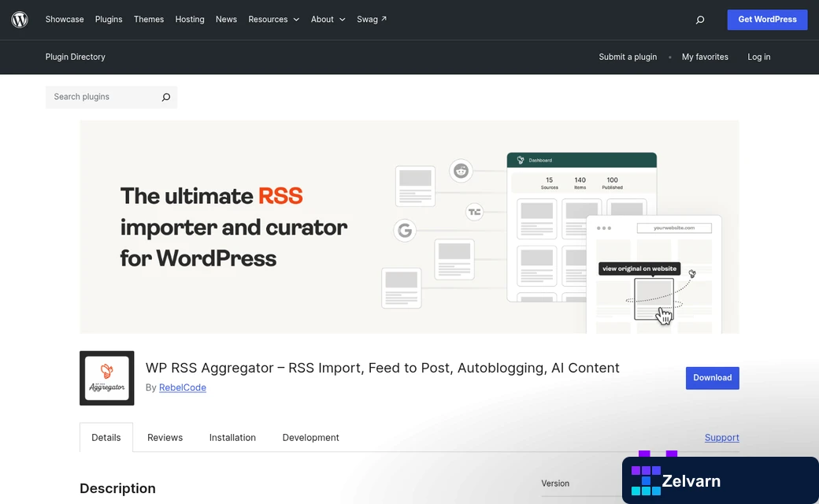Click the RSS importer banner image
This screenshot has width=819, height=504.
(409, 227)
